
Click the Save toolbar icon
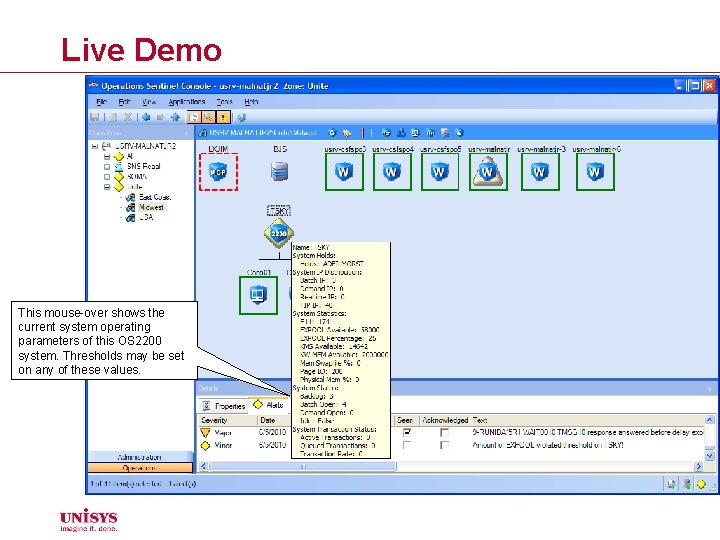(95, 118)
